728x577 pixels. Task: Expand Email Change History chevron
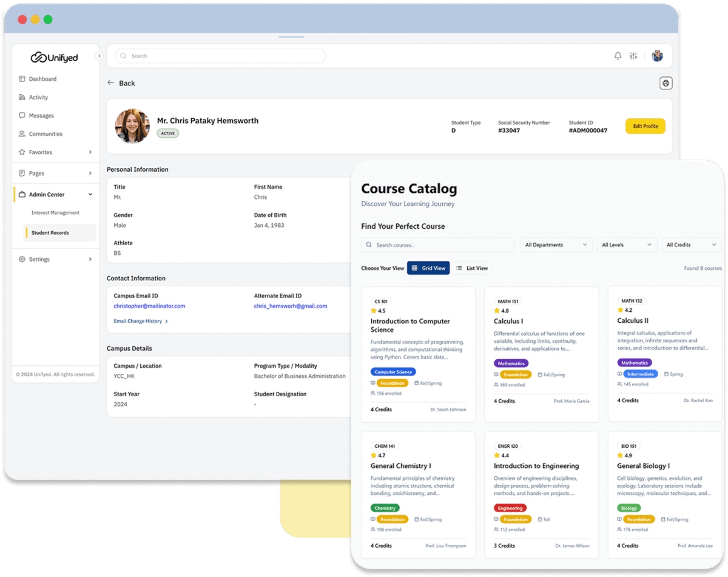coord(166,321)
